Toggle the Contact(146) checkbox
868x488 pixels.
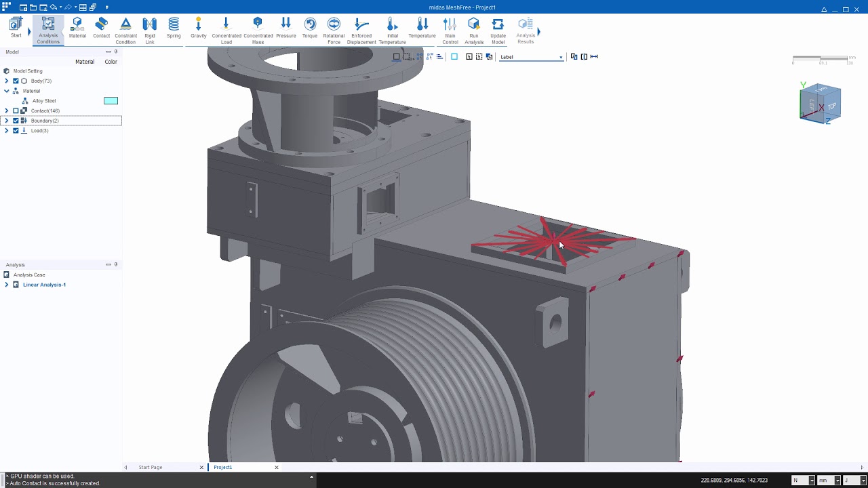coord(16,110)
